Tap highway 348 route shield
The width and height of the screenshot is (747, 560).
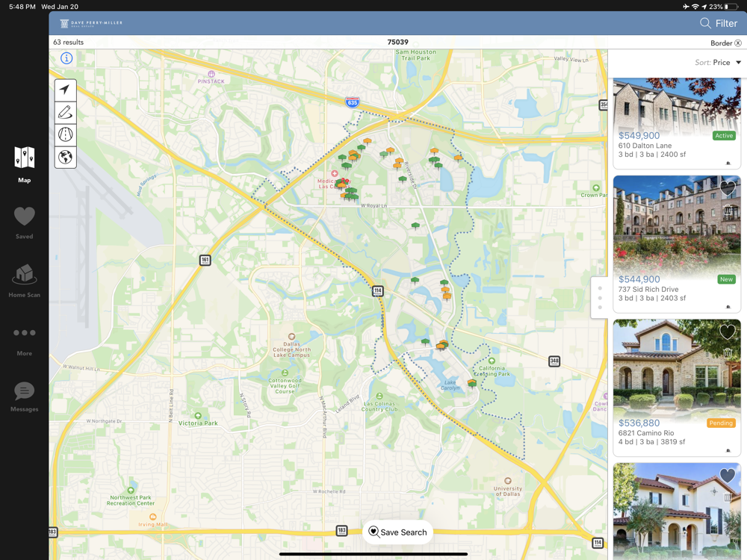coord(554,361)
